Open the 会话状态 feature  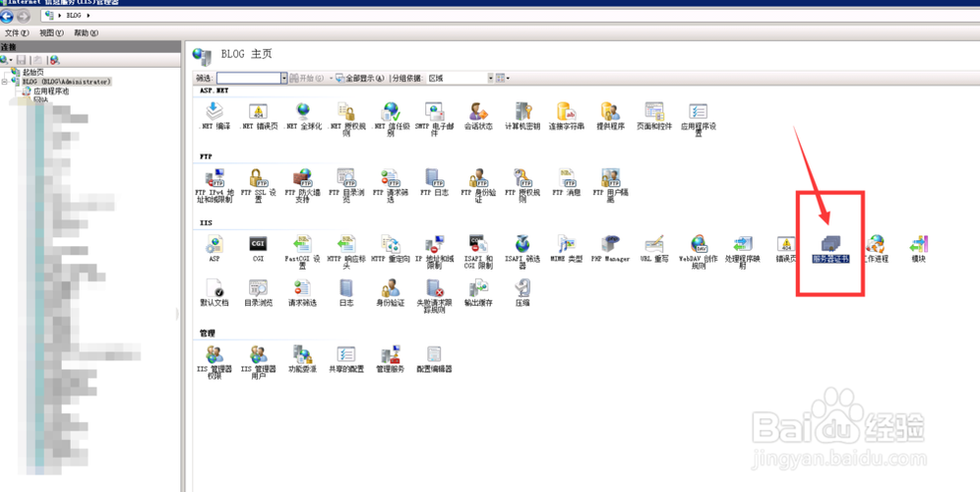point(479,116)
